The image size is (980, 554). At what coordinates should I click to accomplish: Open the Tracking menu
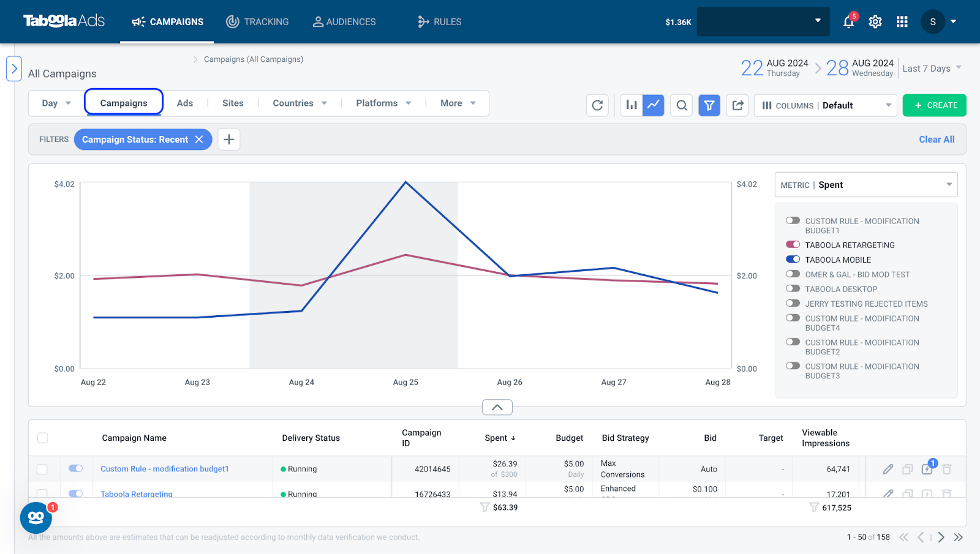(x=257, y=22)
